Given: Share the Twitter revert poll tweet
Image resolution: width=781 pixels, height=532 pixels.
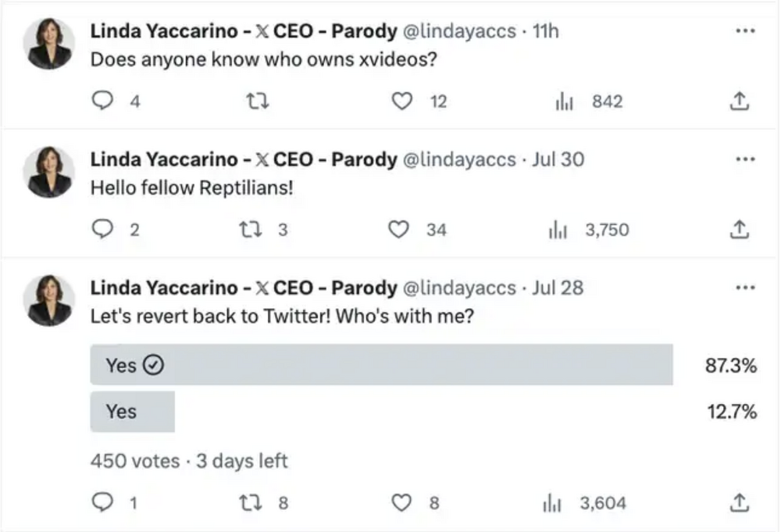Looking at the screenshot, I should tap(740, 503).
